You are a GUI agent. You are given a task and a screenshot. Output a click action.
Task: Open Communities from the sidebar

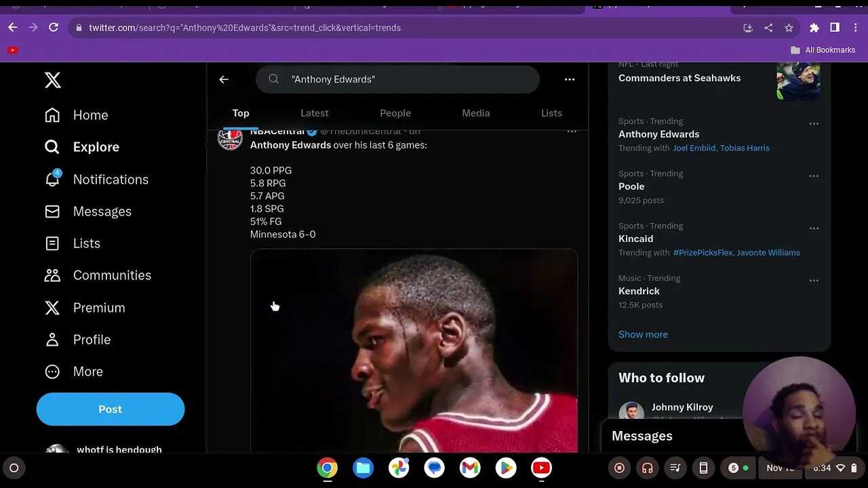(x=98, y=275)
